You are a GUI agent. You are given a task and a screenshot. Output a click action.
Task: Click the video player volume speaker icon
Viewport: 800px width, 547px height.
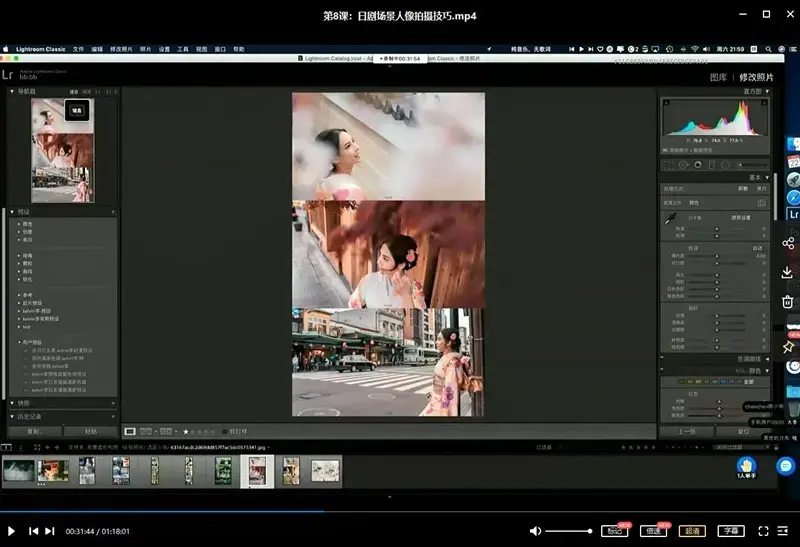tap(535, 531)
